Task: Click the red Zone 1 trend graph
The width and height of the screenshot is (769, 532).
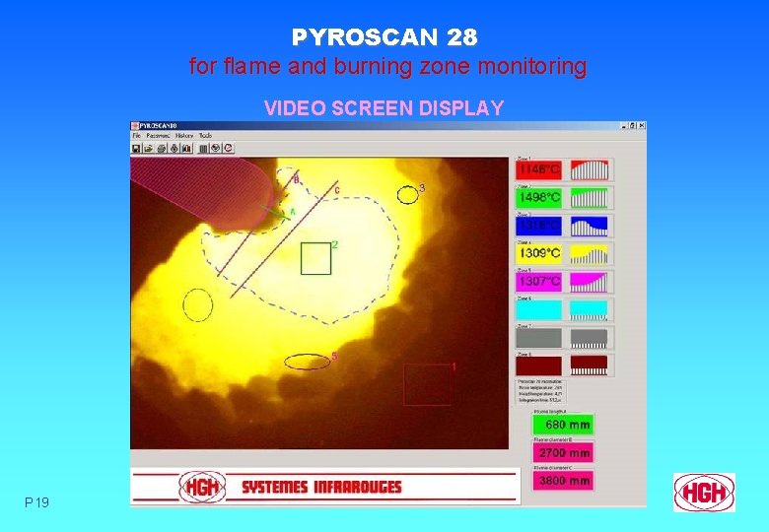Action: click(589, 170)
